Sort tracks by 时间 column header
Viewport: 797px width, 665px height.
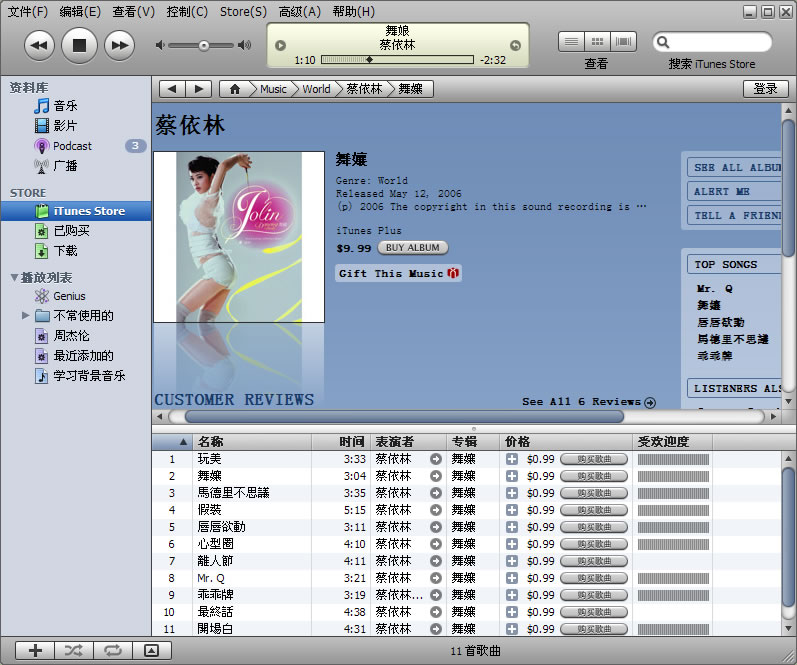click(x=342, y=442)
